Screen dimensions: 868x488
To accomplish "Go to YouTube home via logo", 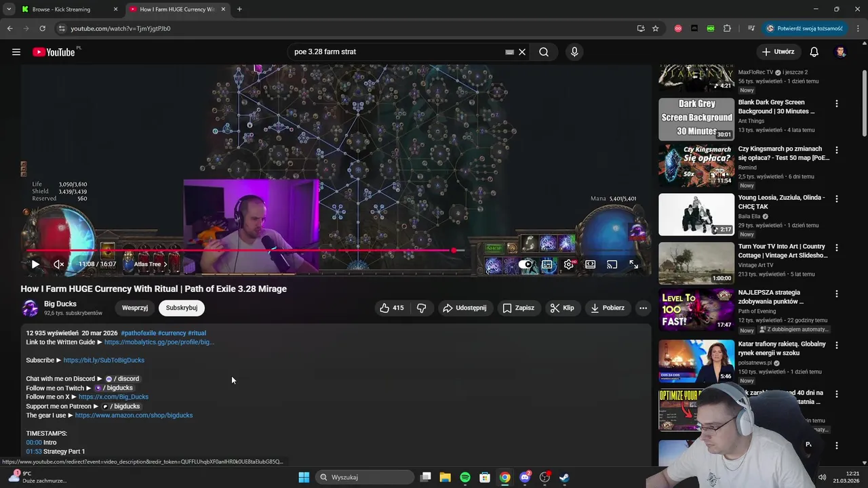I will click(x=54, y=52).
